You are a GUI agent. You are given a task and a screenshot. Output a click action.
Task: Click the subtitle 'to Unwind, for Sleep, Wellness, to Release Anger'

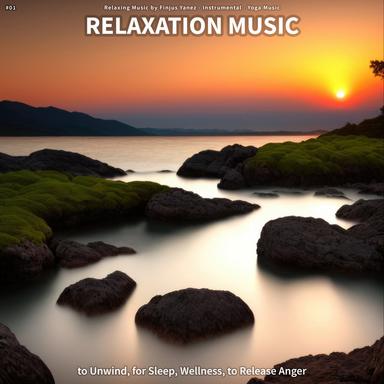tap(192, 371)
